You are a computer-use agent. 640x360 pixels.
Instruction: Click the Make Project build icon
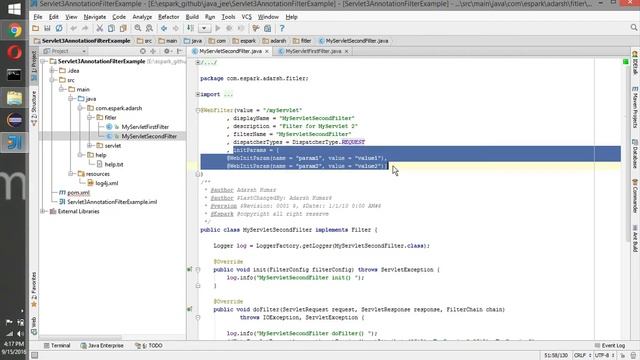click(190, 28)
